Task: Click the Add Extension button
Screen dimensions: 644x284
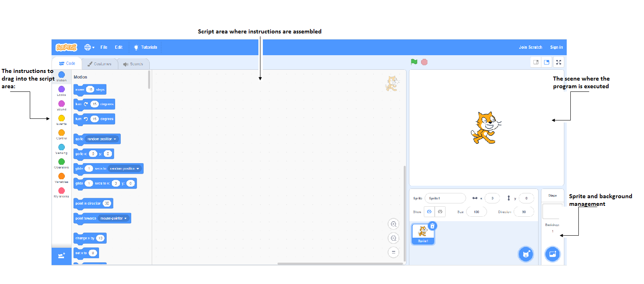Action: [62, 256]
